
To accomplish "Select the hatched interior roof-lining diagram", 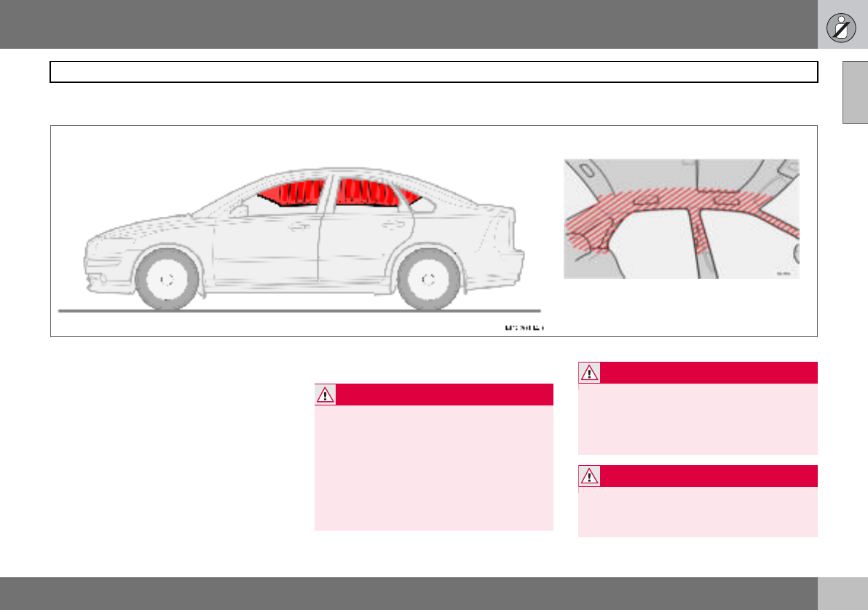I will click(682, 218).
